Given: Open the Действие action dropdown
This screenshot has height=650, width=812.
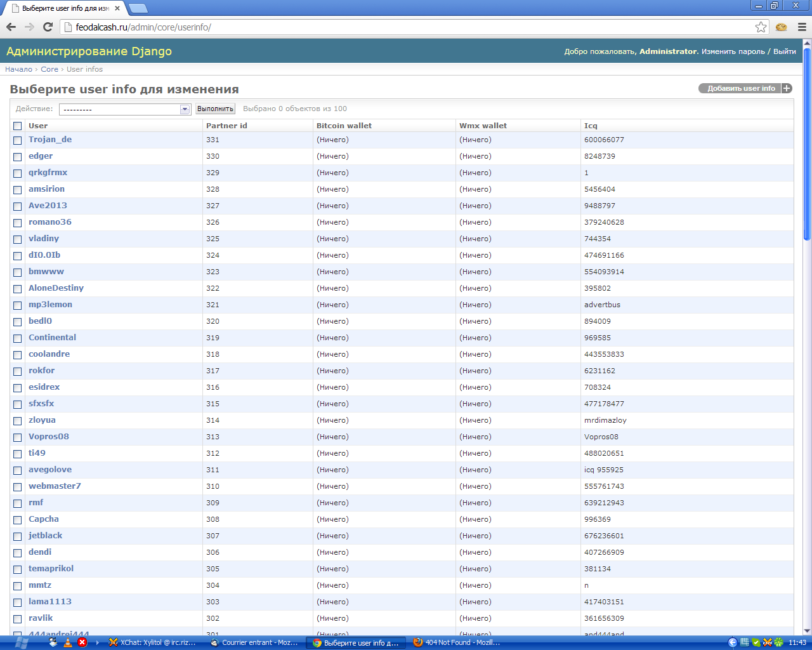Looking at the screenshot, I should point(125,109).
